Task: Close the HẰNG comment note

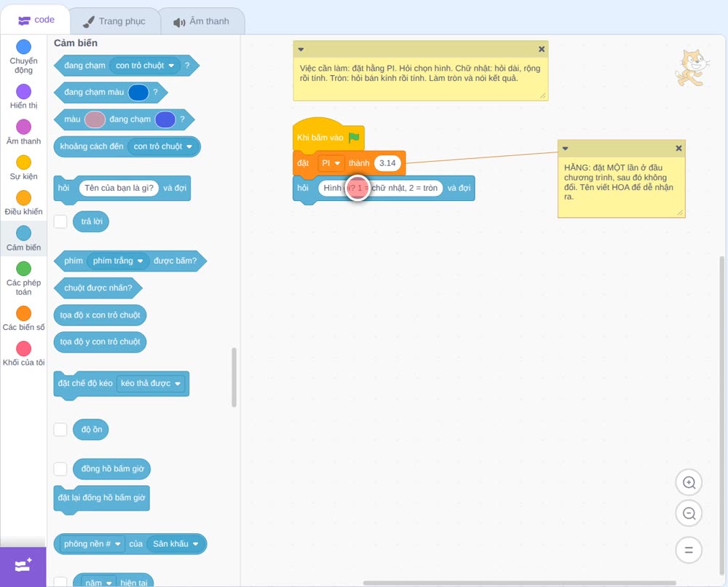Action: 678,148
